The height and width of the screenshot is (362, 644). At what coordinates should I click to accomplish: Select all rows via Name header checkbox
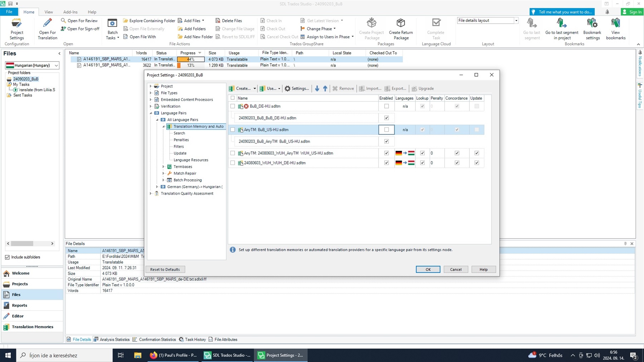[233, 98]
